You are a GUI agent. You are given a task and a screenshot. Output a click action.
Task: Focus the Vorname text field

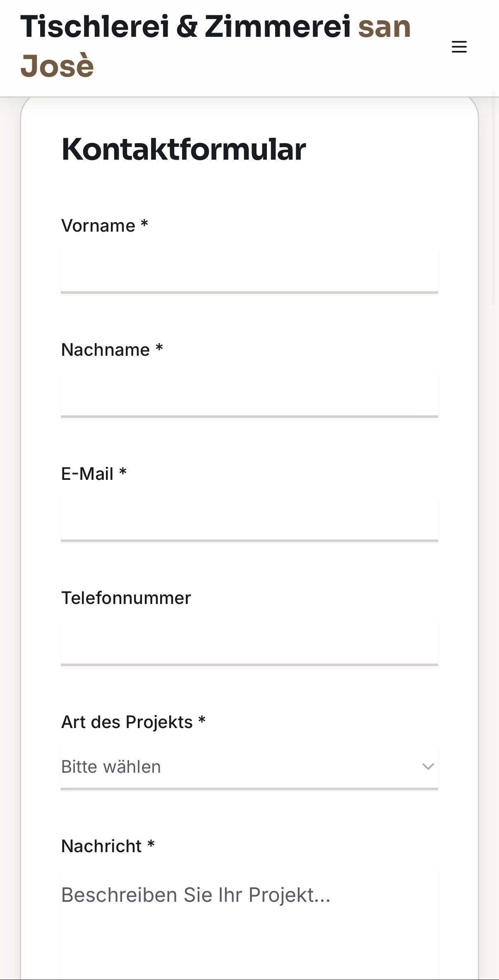[249, 271]
